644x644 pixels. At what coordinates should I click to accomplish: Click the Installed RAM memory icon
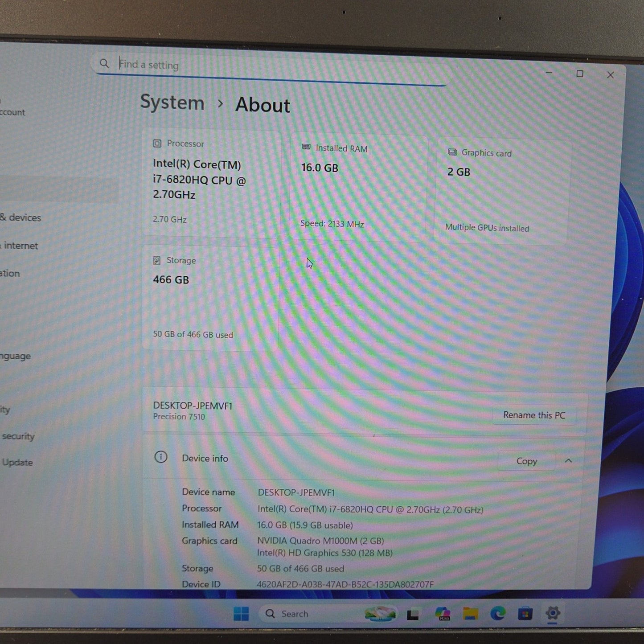point(306,147)
